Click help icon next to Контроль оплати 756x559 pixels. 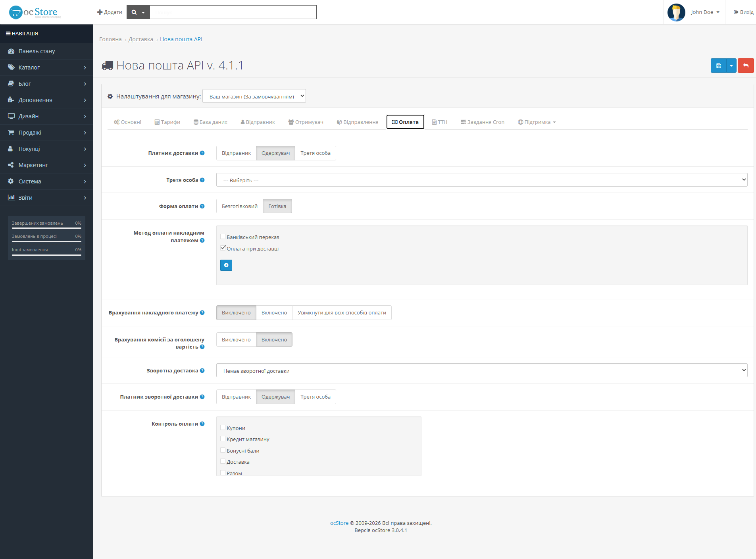pyautogui.click(x=202, y=424)
